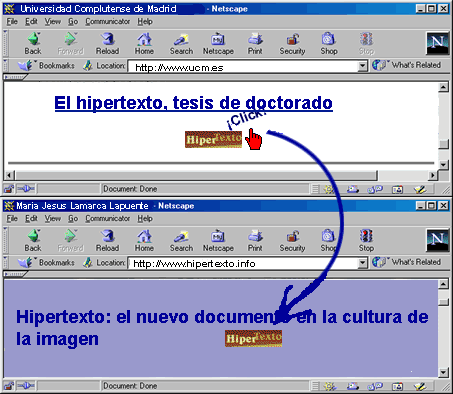Open Composer icon in the bottom window's component bar
This screenshot has height=394, width=453.
pos(420,386)
